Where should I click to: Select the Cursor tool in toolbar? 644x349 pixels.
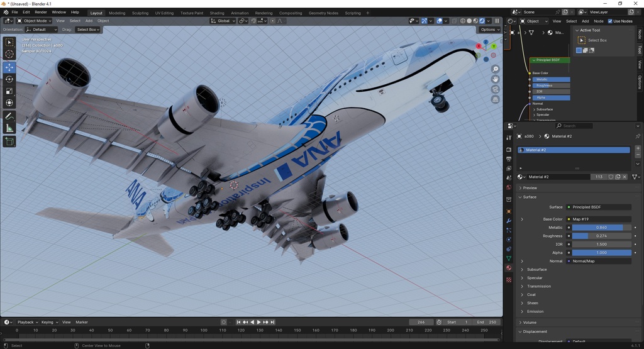click(x=9, y=55)
